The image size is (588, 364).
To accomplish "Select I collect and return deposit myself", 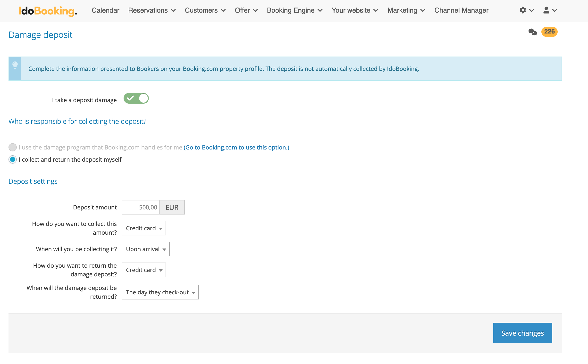I will point(13,159).
